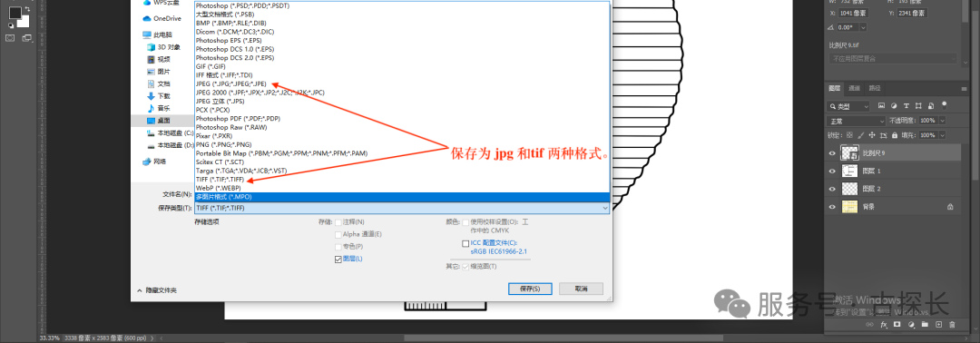The image size is (980, 343).
Task: Lock all layer attributes padlock icon
Action: click(x=895, y=135)
